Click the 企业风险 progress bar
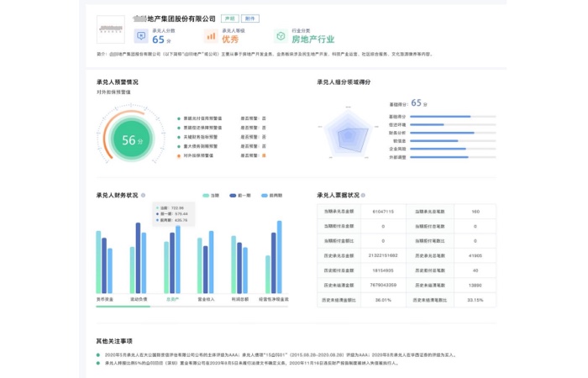This screenshot has width=588, height=378. click(x=453, y=149)
